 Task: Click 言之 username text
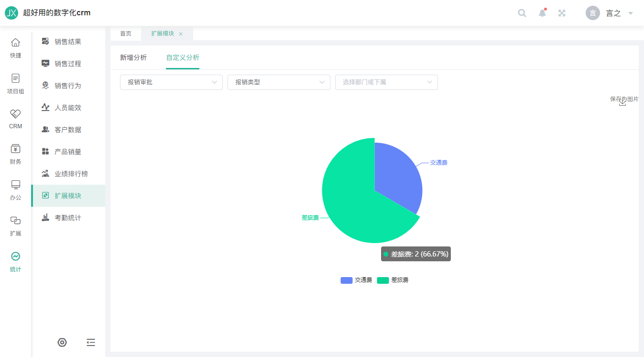pyautogui.click(x=613, y=13)
